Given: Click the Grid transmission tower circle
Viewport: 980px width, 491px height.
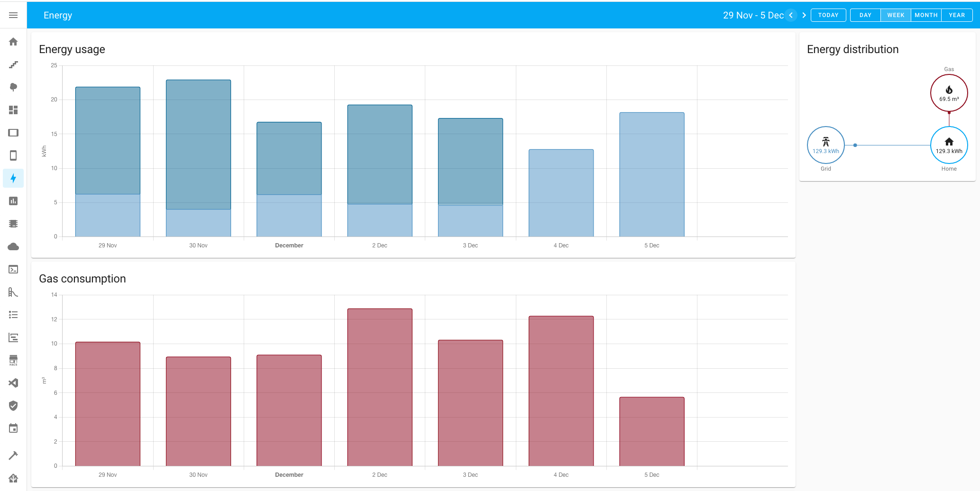Looking at the screenshot, I should click(826, 145).
